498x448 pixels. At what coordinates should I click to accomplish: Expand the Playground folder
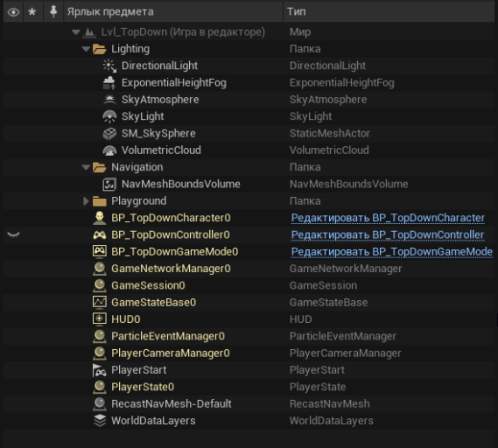(86, 201)
